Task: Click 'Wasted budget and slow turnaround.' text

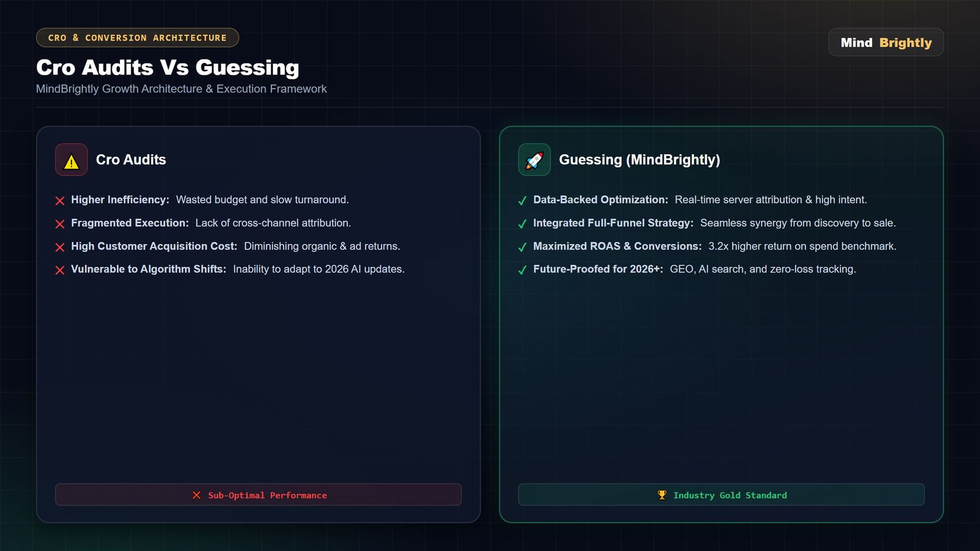Action: pyautogui.click(x=262, y=200)
